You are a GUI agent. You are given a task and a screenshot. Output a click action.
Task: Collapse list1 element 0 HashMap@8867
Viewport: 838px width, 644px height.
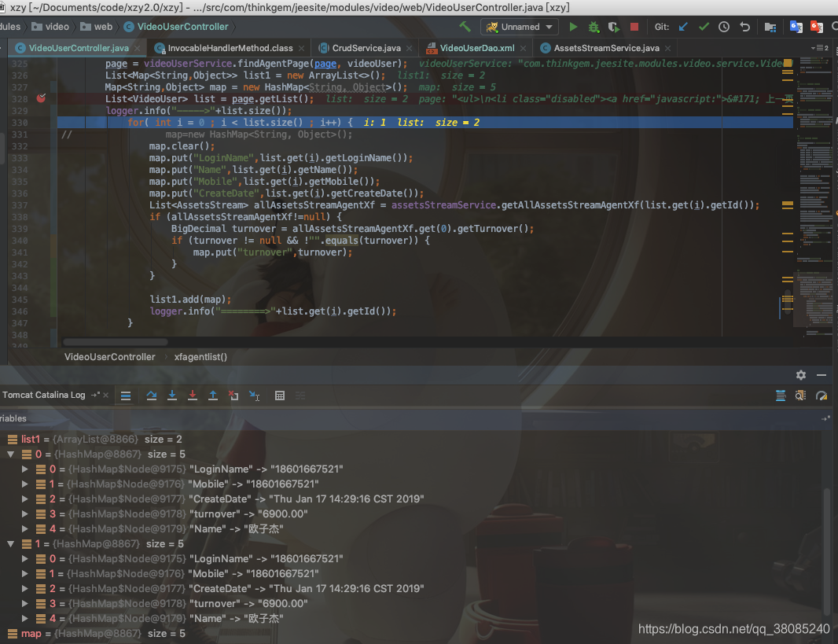[x=11, y=454]
